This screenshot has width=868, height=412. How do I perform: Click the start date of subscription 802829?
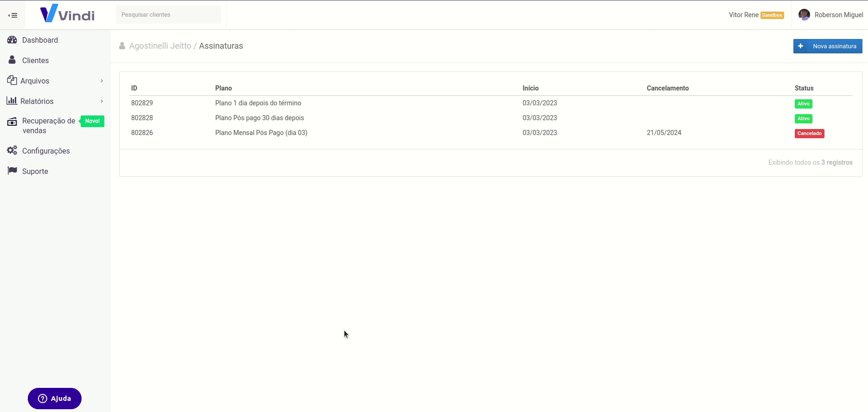coord(540,103)
